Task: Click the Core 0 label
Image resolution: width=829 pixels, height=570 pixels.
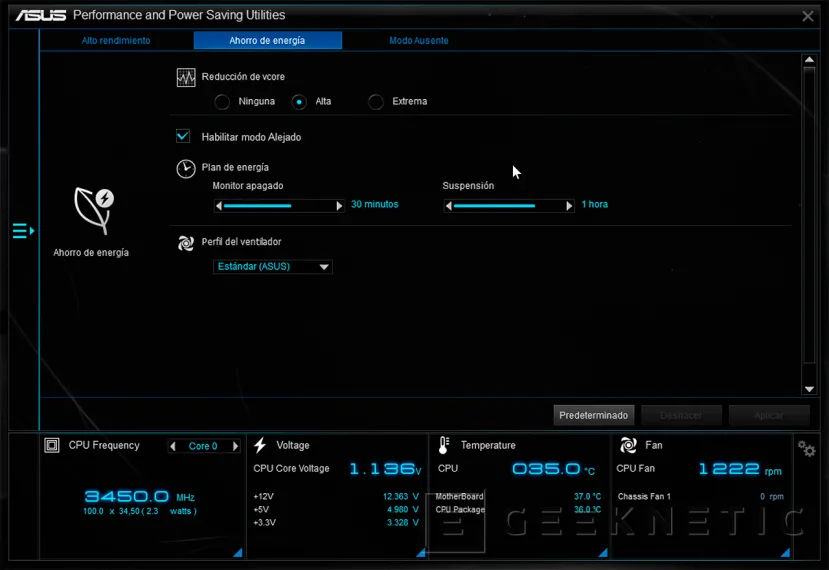Action: coord(203,446)
